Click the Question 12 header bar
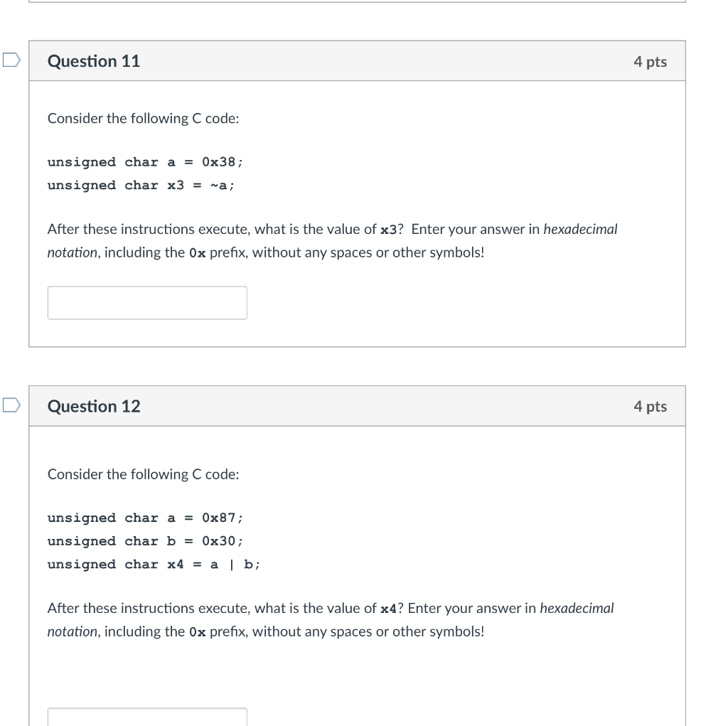Screen dimensions: 728x726 tap(358, 406)
